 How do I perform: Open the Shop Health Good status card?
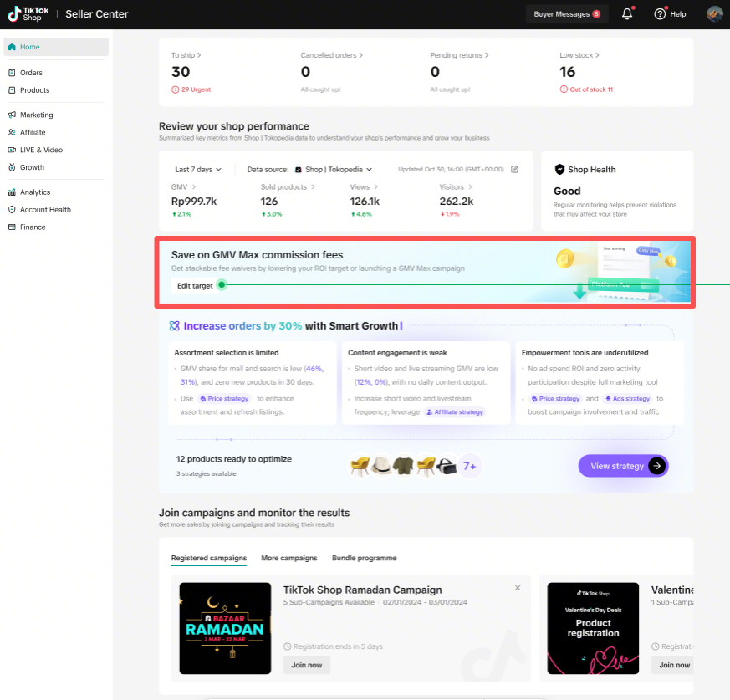pyautogui.click(x=617, y=191)
